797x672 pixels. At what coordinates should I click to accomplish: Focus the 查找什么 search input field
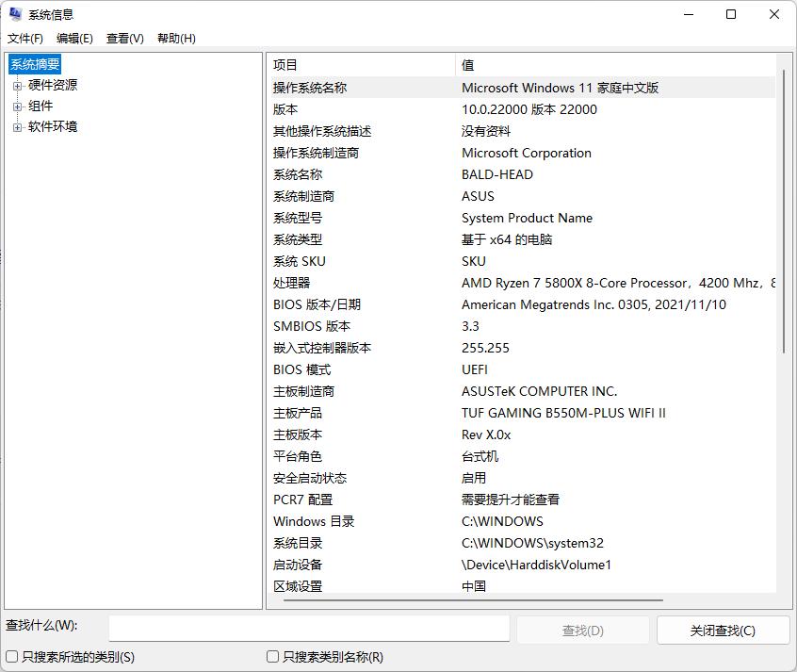pyautogui.click(x=309, y=629)
